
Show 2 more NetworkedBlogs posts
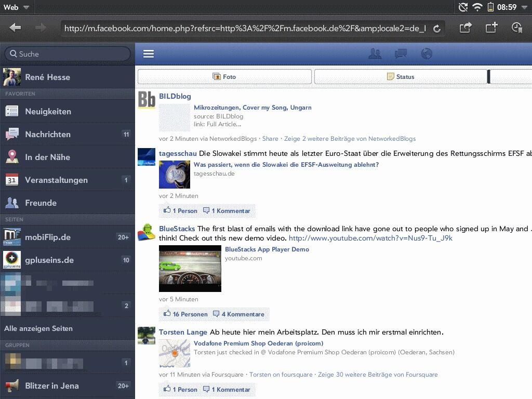coord(350,138)
